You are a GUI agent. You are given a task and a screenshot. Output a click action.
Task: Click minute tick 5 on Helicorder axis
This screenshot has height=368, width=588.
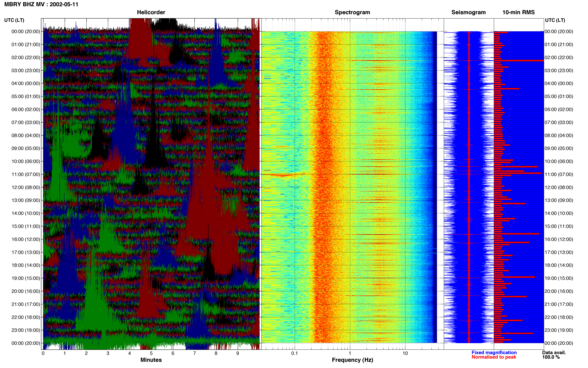(151, 353)
